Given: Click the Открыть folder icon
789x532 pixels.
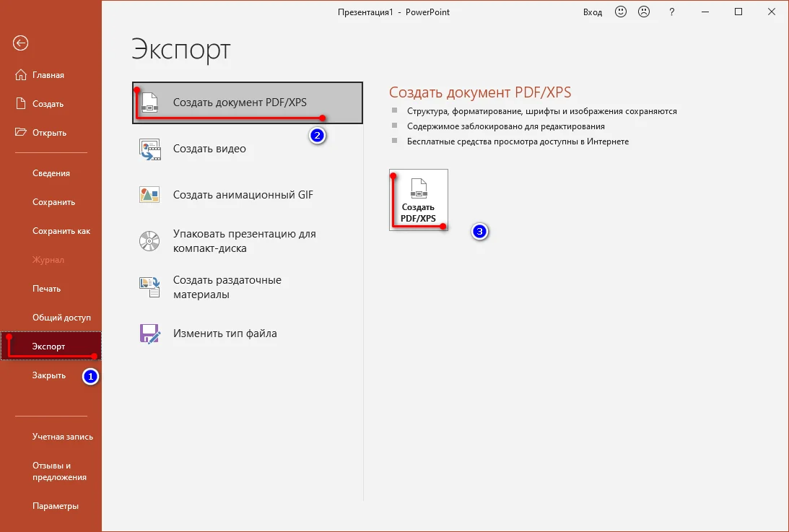Looking at the screenshot, I should pos(21,132).
